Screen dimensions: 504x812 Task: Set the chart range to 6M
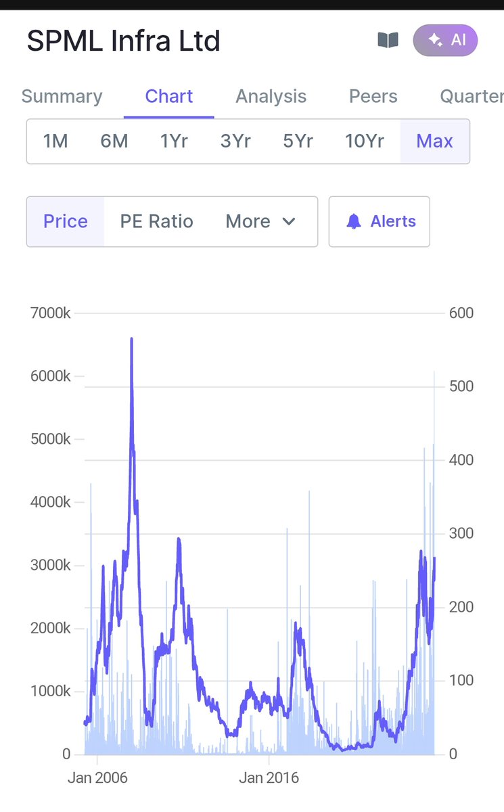click(x=114, y=141)
